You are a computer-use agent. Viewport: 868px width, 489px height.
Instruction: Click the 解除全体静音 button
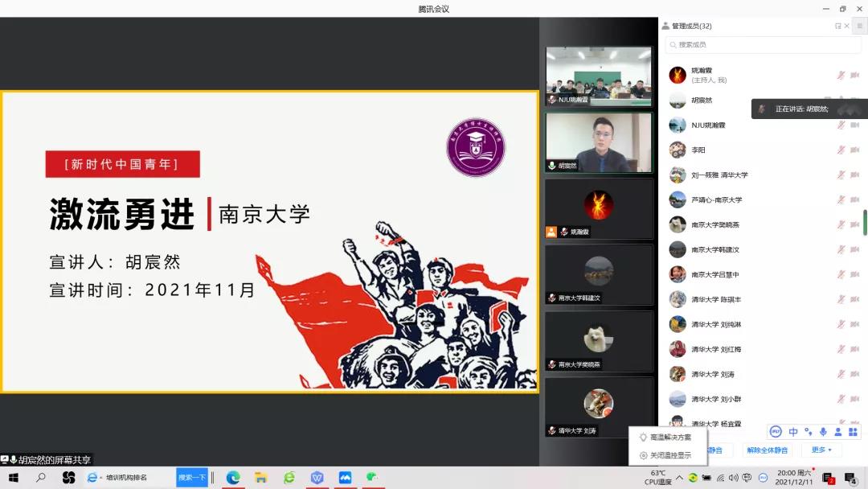(768, 450)
